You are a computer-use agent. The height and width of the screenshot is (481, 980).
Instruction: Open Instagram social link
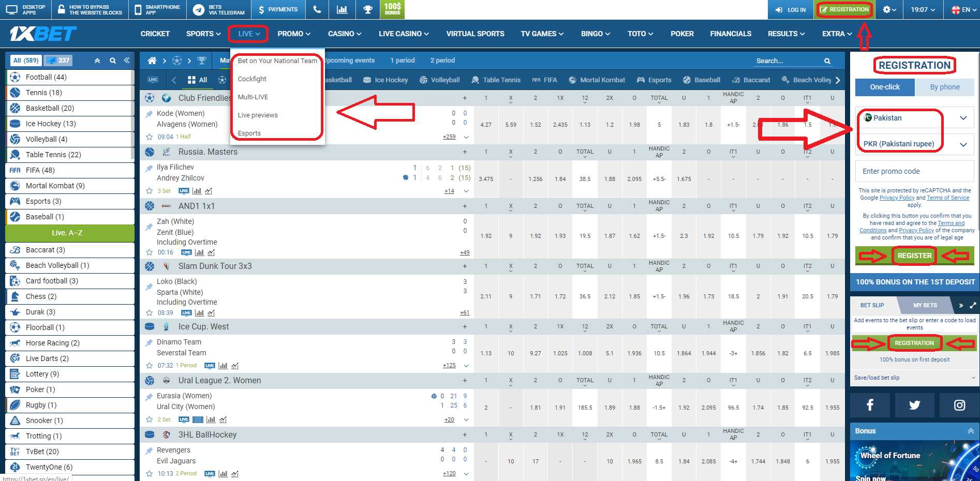point(959,405)
